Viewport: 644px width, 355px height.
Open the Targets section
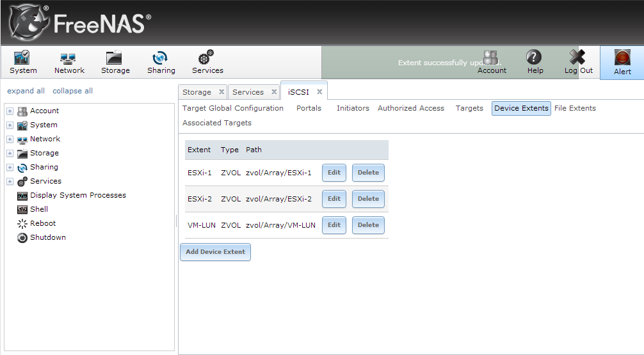coord(469,108)
